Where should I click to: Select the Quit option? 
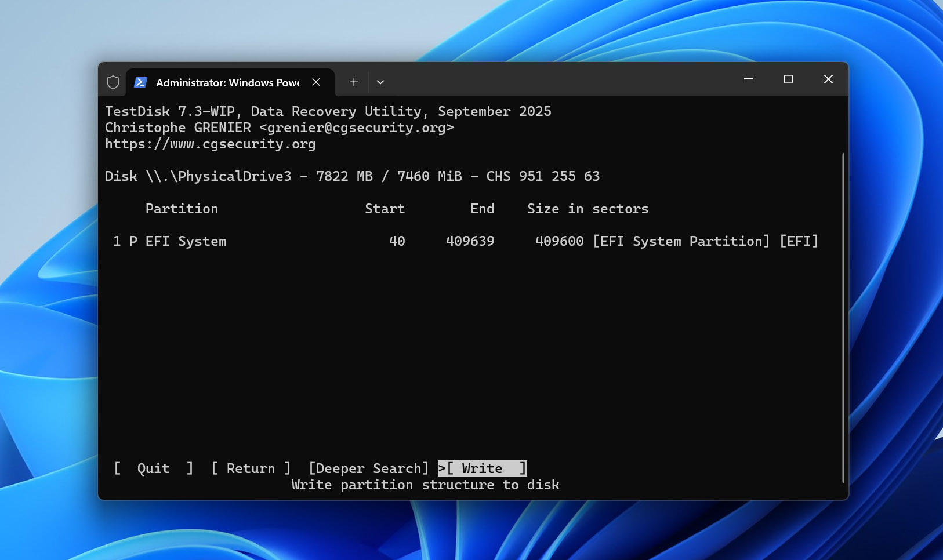154,468
